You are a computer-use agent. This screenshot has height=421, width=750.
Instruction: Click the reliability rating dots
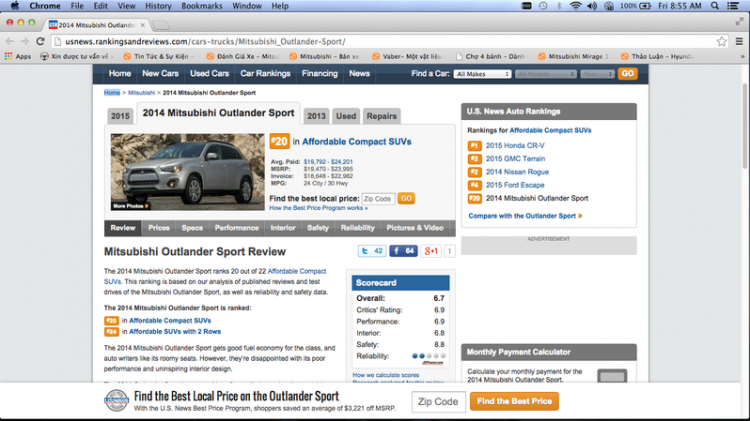click(x=429, y=356)
